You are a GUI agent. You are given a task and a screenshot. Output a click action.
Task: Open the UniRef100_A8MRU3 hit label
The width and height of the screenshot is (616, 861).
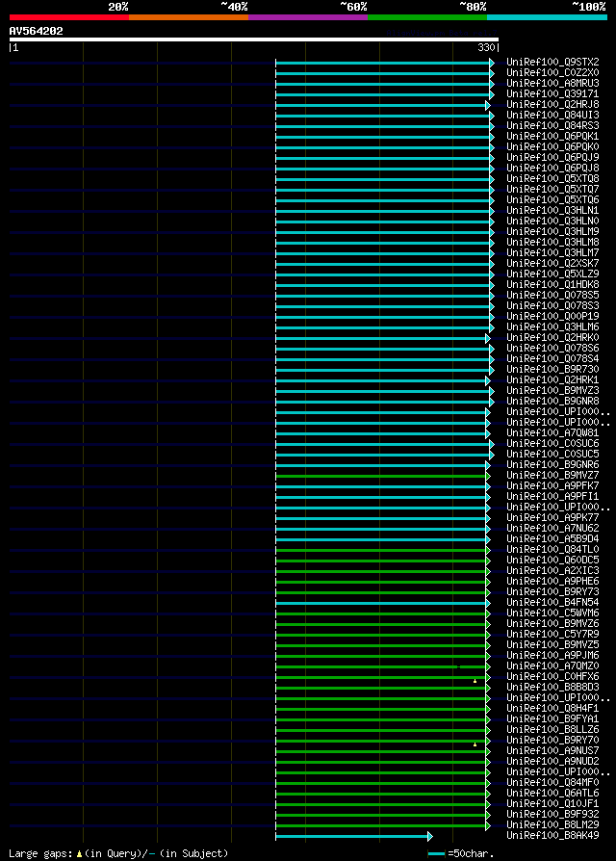pyautogui.click(x=552, y=84)
